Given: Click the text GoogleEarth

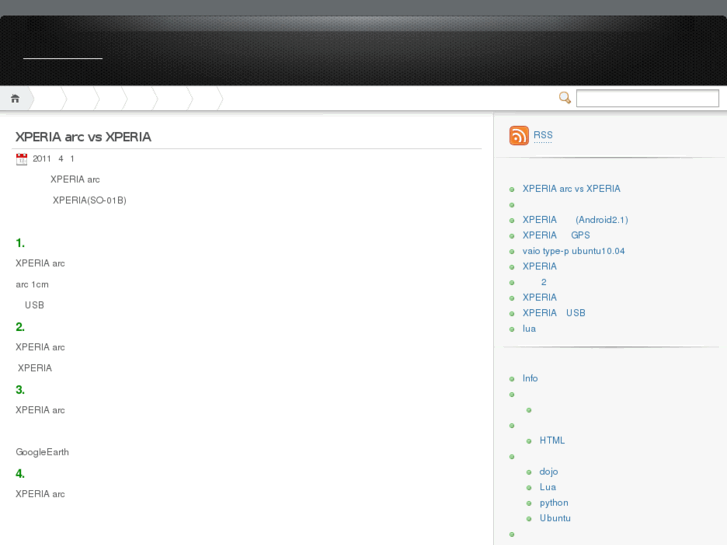Looking at the screenshot, I should click(42, 452).
